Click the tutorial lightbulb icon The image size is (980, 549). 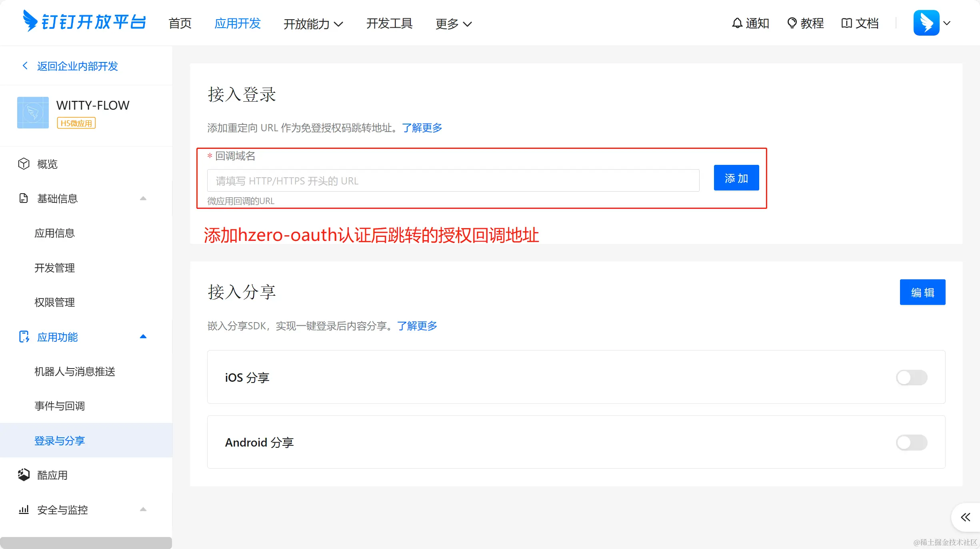coord(792,23)
